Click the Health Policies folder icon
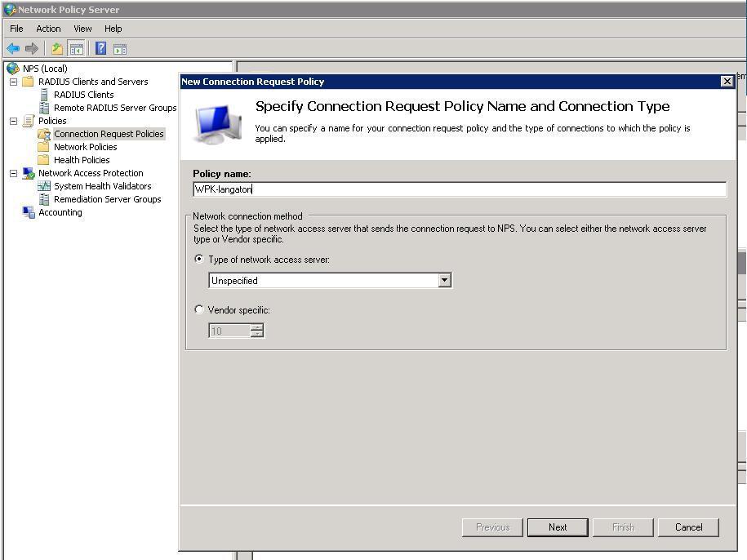This screenshot has width=747, height=560. [x=43, y=160]
